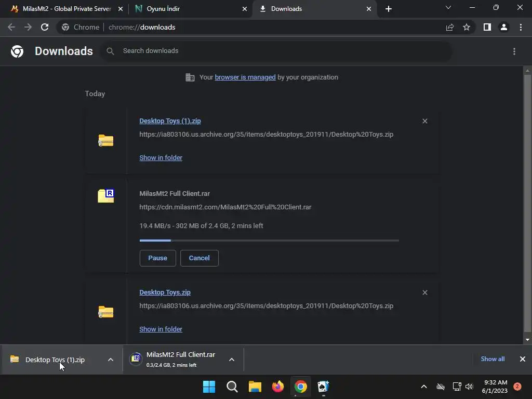Close the download shelf bar
Screen dimensions: 532x399
[x=523, y=359]
